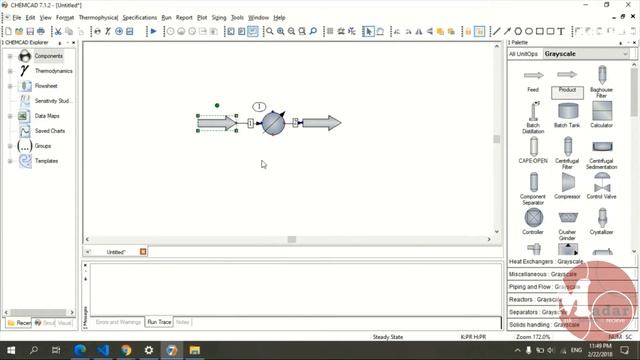
Task: Click the blue Run simulation play icon
Action: tap(153, 31)
